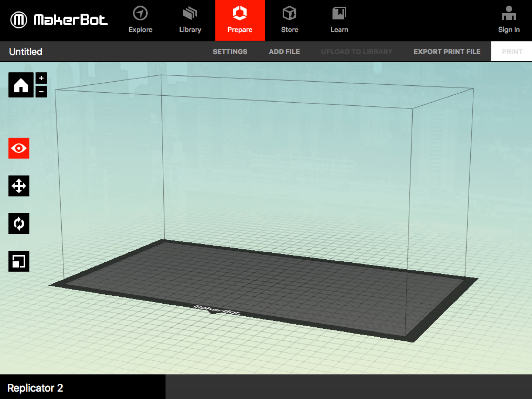Click the Untitled project name
The image size is (532, 399).
click(25, 51)
